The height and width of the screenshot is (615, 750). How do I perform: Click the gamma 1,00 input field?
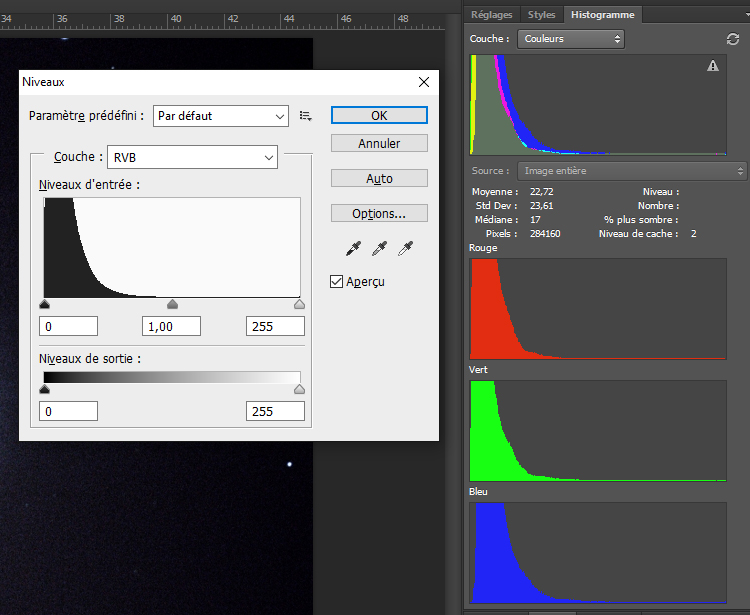[x=171, y=326]
